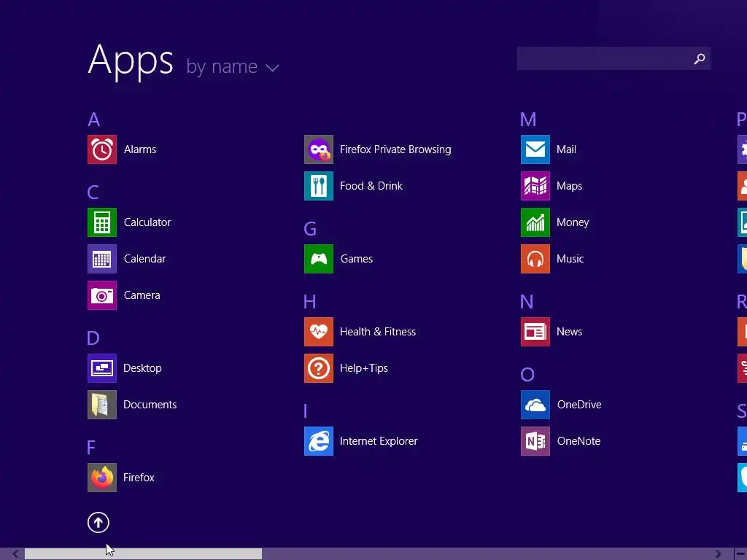The height and width of the screenshot is (560, 747).
Task: Click the 'Alarms' label text
Action: pyautogui.click(x=140, y=149)
